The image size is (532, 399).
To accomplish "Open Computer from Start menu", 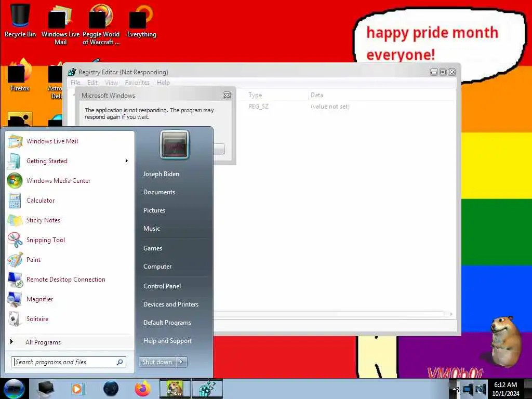I will coord(157,267).
